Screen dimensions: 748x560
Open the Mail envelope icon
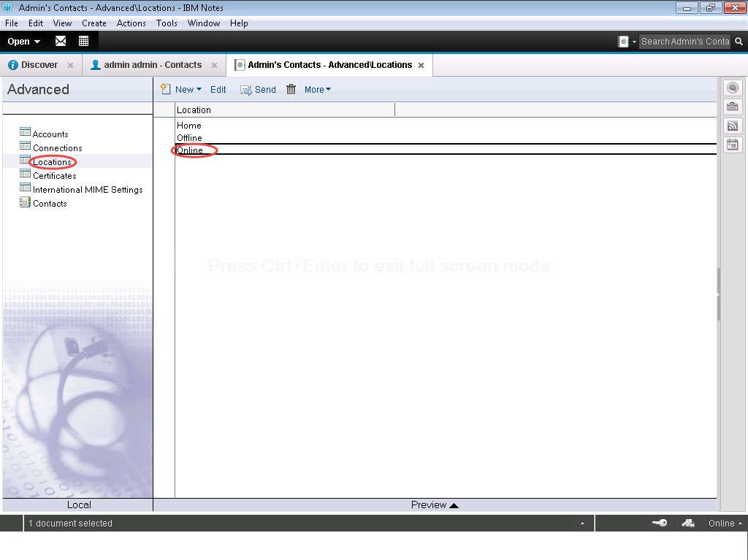(x=61, y=42)
